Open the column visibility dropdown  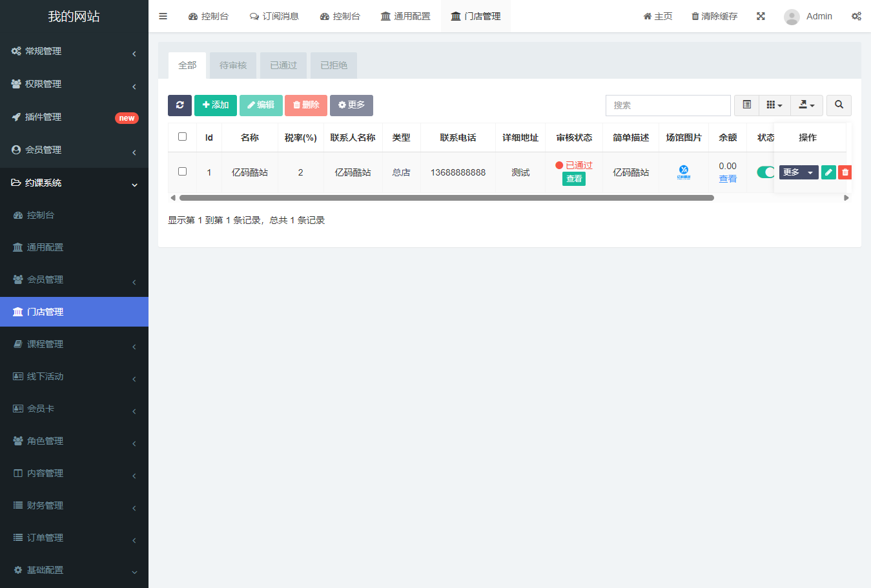pyautogui.click(x=775, y=105)
